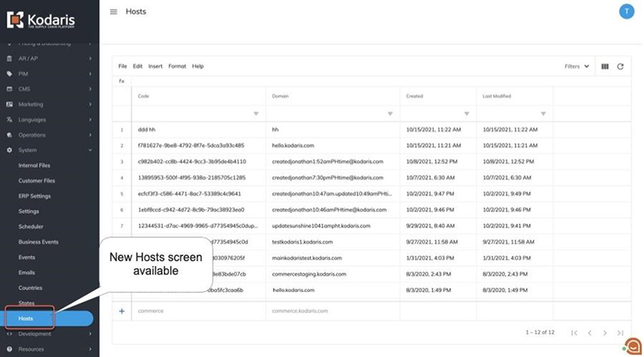Click the plus icon to add host

pos(122,311)
